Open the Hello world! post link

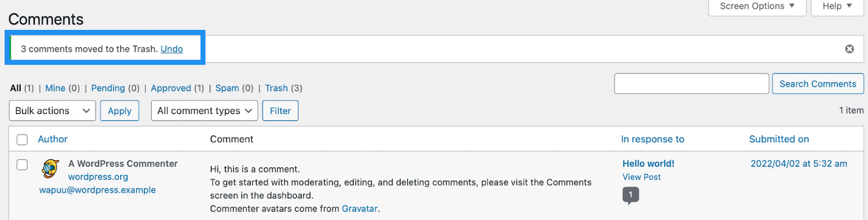[x=648, y=164]
